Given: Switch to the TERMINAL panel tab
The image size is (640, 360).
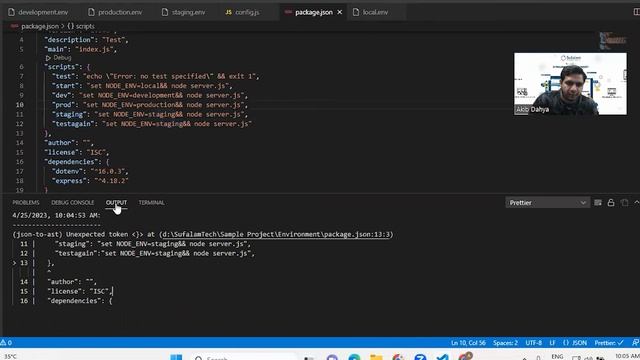Looking at the screenshot, I should (x=151, y=202).
